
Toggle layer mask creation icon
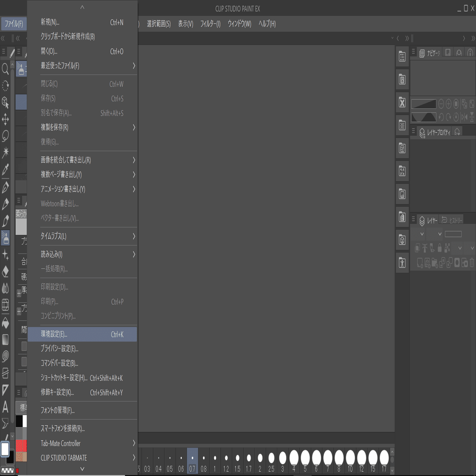457,263
